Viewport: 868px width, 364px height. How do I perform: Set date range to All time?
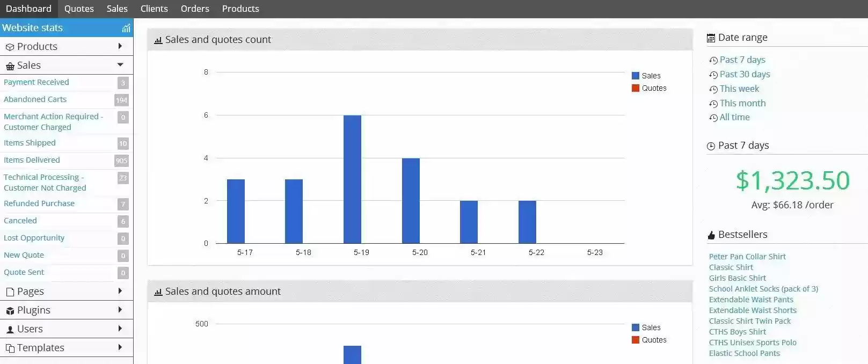click(x=734, y=117)
